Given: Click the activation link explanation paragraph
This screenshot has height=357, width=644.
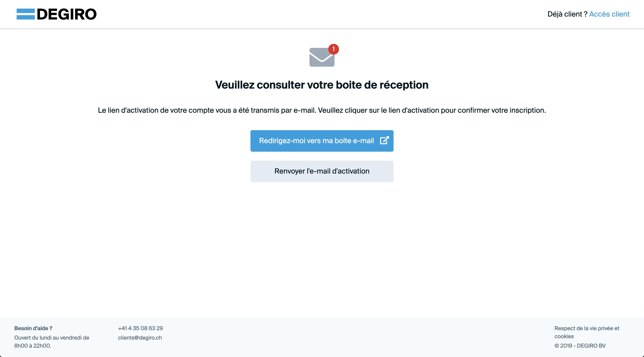Looking at the screenshot, I should [322, 110].
